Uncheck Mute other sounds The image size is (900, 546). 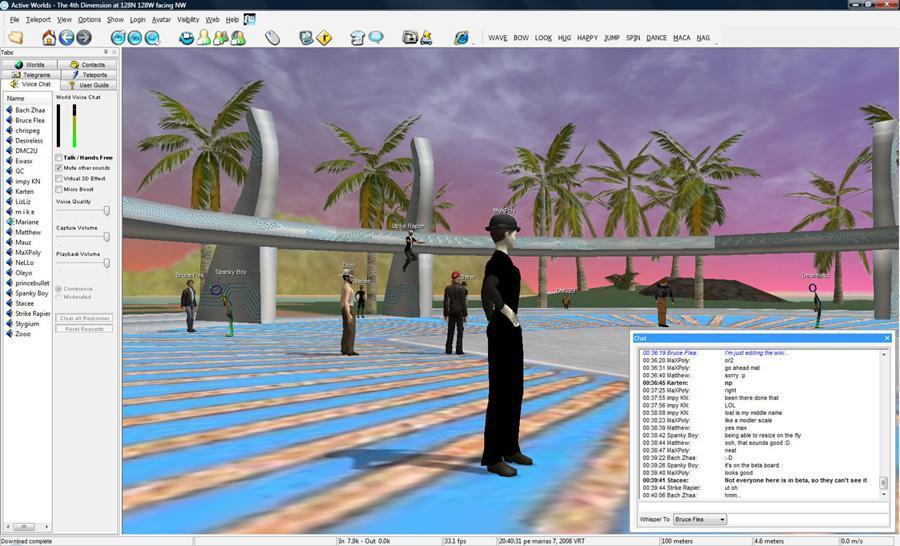59,168
